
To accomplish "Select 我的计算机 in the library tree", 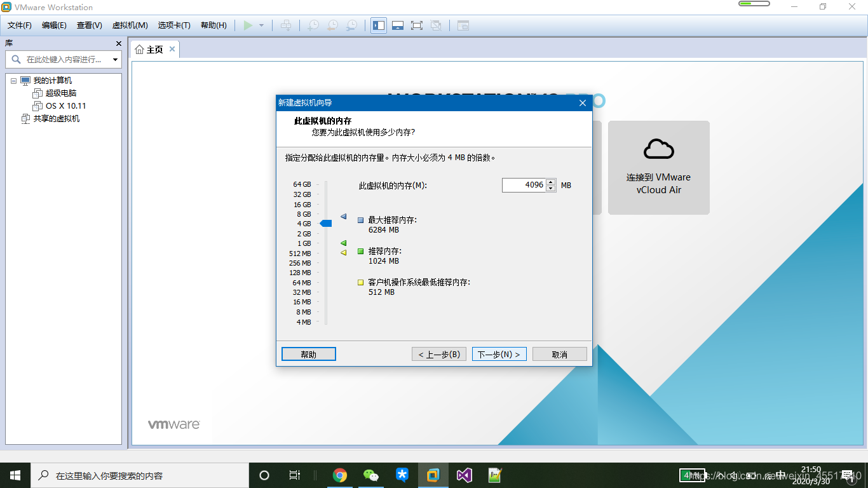I will point(53,81).
